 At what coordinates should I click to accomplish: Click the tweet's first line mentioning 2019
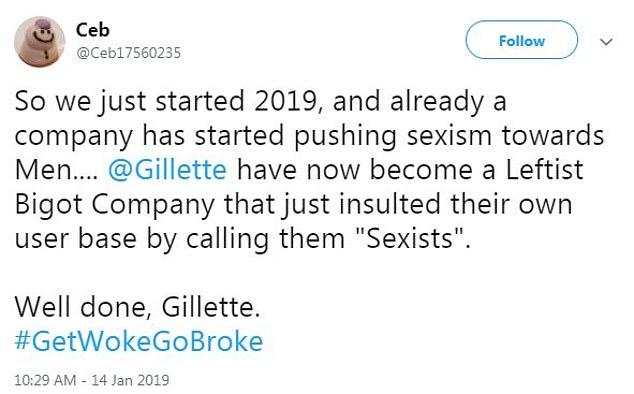pos(260,101)
